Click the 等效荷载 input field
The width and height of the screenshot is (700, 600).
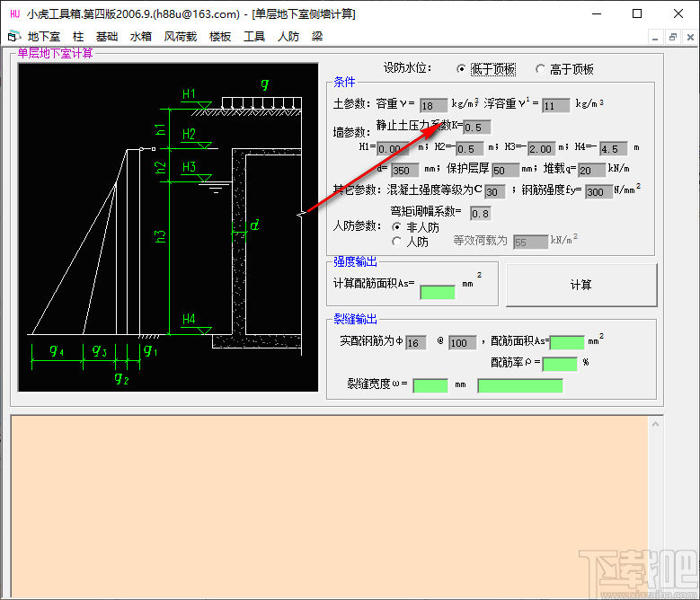pos(530,243)
